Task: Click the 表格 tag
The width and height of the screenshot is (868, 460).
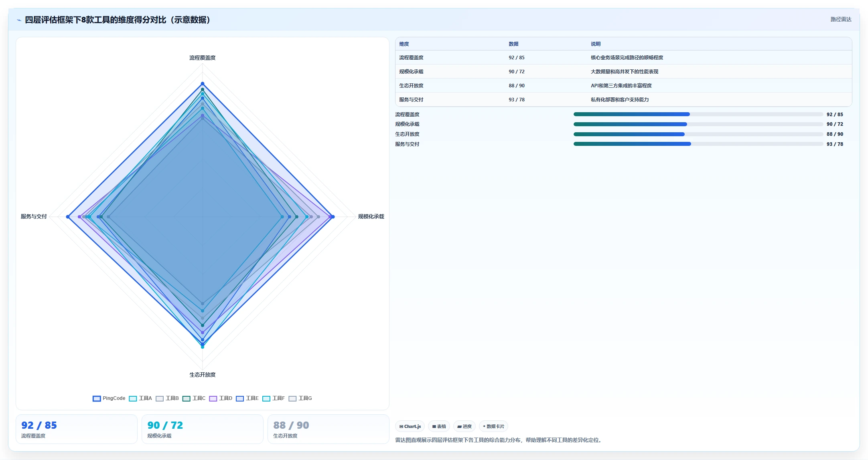Action: click(439, 426)
